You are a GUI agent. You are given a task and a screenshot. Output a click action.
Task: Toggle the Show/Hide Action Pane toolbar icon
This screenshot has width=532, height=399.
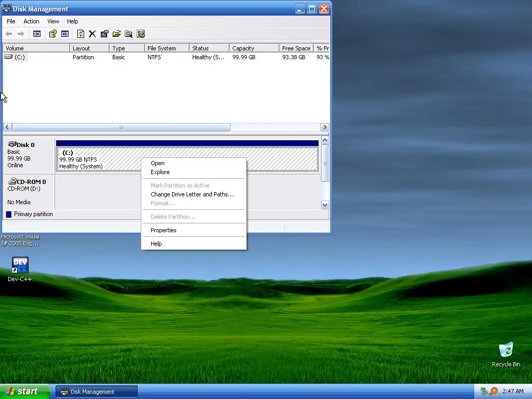[65, 34]
